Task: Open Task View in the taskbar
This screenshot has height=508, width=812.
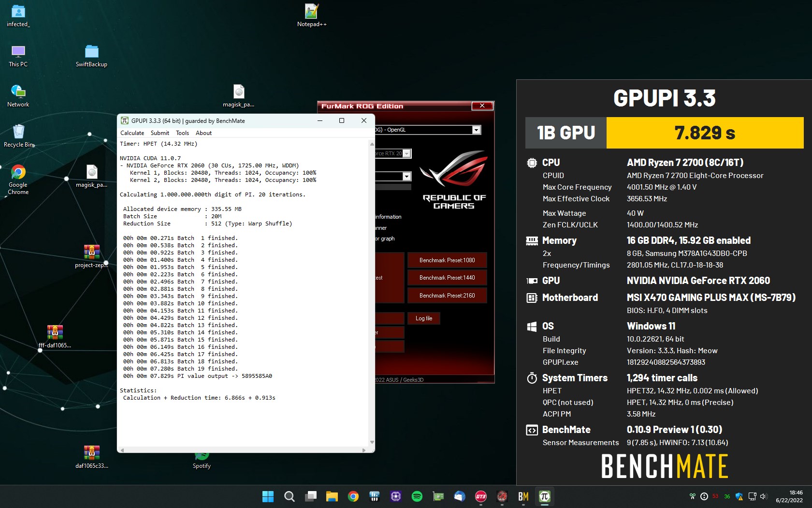Action: 310,496
